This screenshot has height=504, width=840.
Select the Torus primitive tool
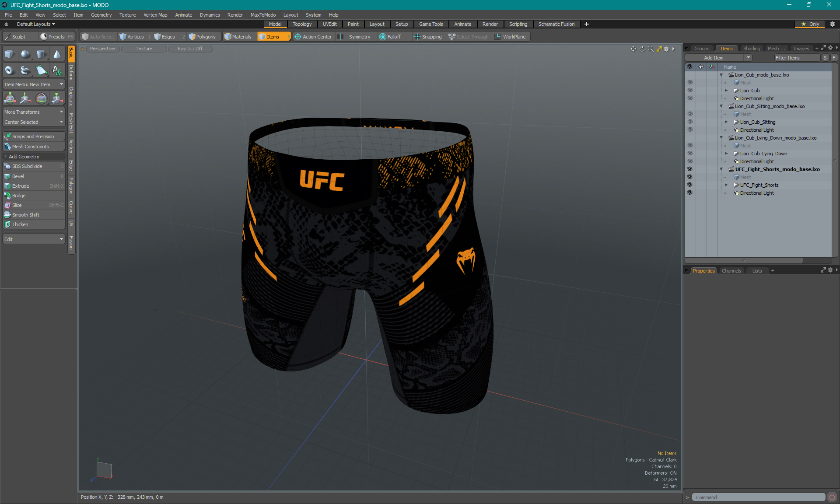click(x=9, y=70)
